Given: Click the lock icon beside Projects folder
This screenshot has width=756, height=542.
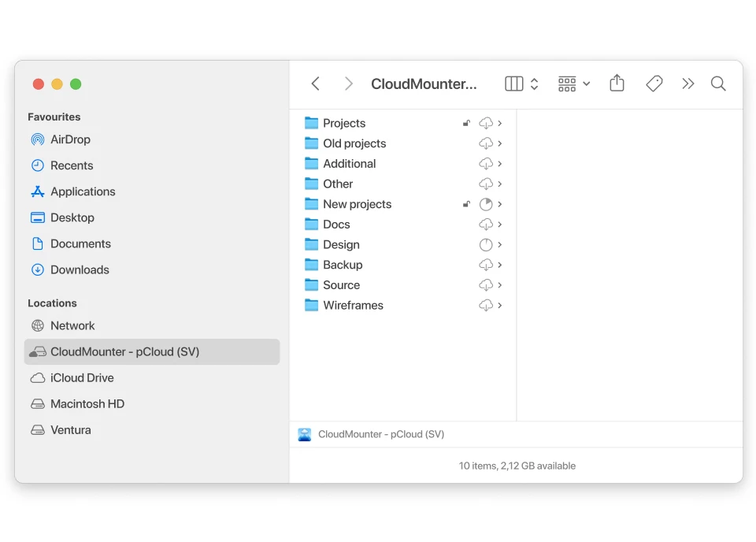Looking at the screenshot, I should pos(466,124).
